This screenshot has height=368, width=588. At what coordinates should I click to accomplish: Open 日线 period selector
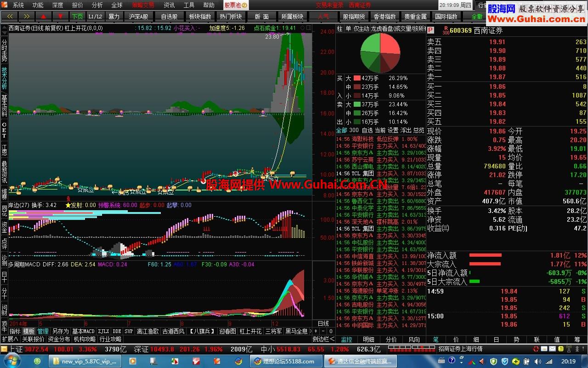point(323,323)
